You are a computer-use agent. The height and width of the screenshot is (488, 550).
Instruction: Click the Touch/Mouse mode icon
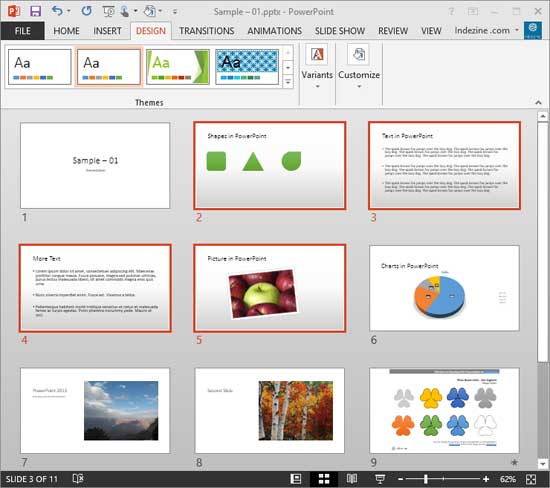coord(125,11)
